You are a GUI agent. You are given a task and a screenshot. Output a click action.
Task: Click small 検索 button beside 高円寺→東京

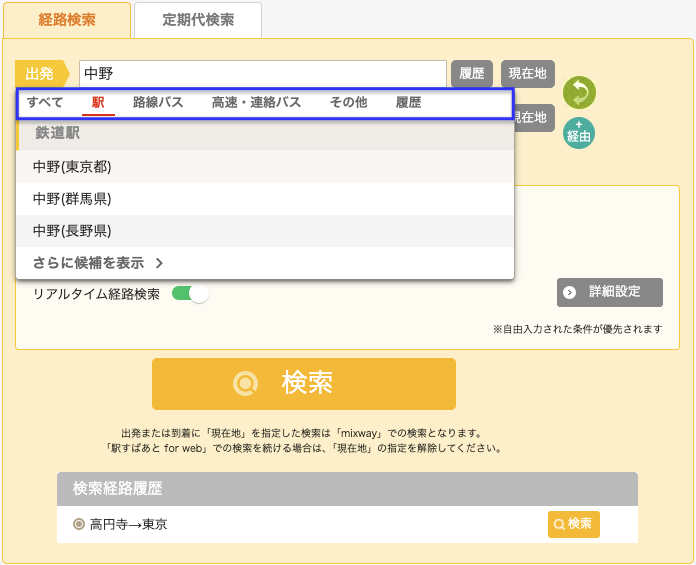tap(573, 524)
